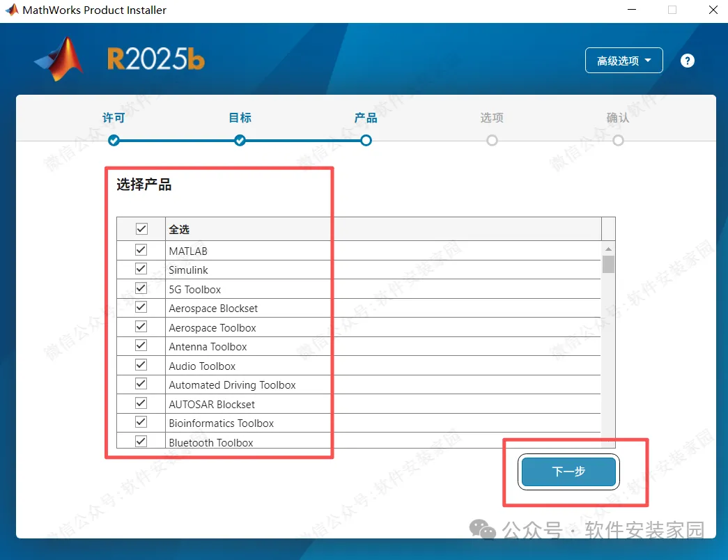728x560 pixels.
Task: Toggle the Bioinformatics Toolbox checkbox
Action: [x=141, y=422]
